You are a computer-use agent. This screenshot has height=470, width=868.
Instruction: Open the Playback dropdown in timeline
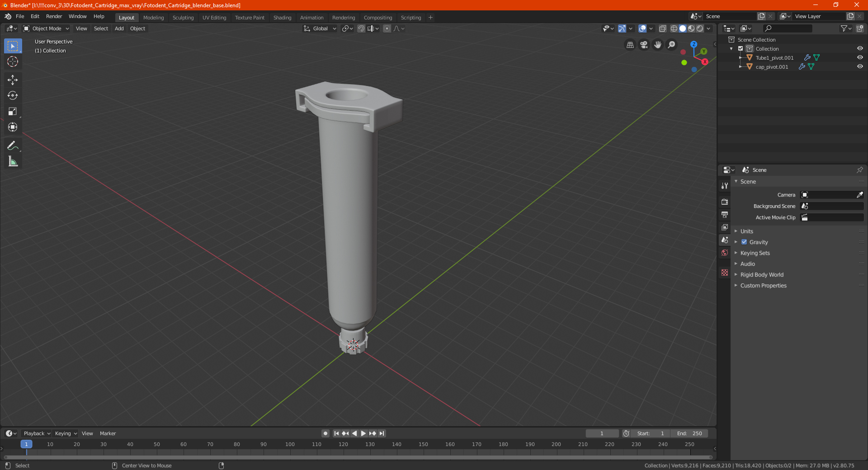pos(37,433)
